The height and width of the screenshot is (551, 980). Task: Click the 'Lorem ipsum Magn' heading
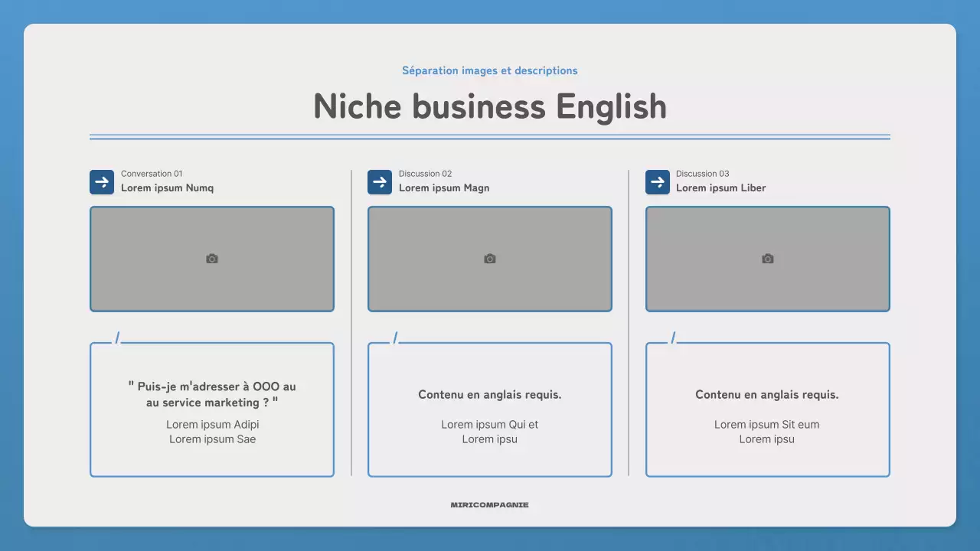click(444, 188)
